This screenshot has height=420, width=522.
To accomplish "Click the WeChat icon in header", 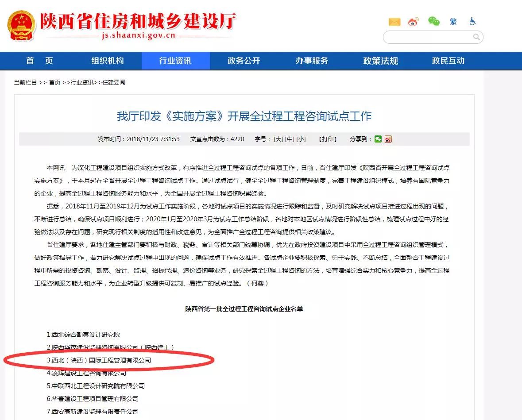I will pyautogui.click(x=433, y=21).
